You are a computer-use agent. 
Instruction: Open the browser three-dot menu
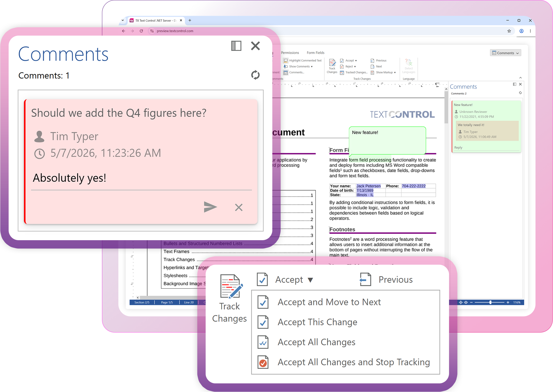coord(530,31)
